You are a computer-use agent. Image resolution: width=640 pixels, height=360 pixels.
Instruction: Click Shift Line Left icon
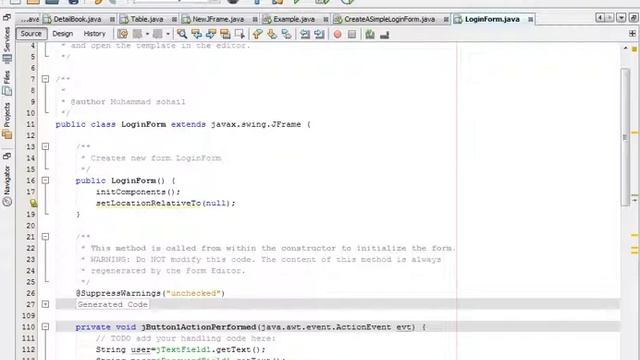[304, 34]
